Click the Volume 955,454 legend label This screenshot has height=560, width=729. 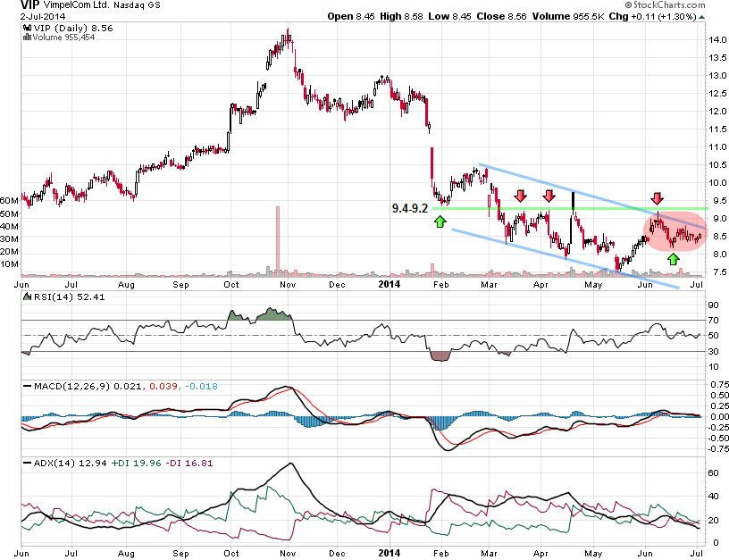[x=63, y=38]
